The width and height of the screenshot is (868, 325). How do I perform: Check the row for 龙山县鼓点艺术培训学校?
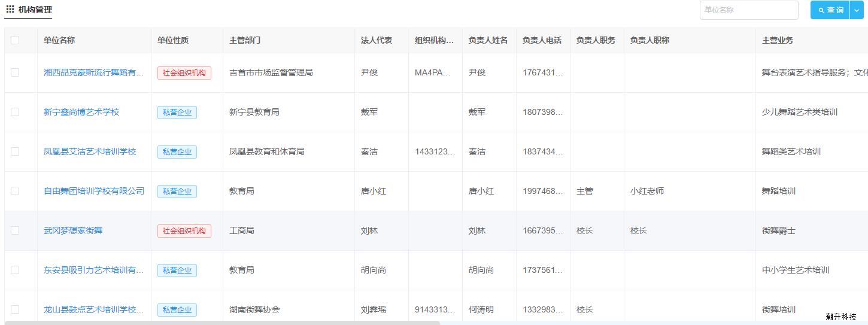pos(15,309)
